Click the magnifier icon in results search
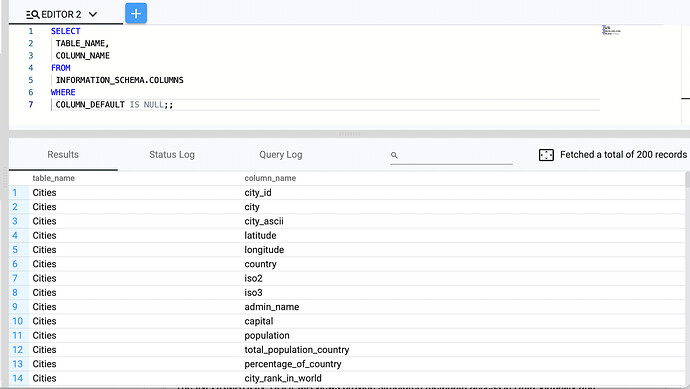690x389 pixels. 394,155
